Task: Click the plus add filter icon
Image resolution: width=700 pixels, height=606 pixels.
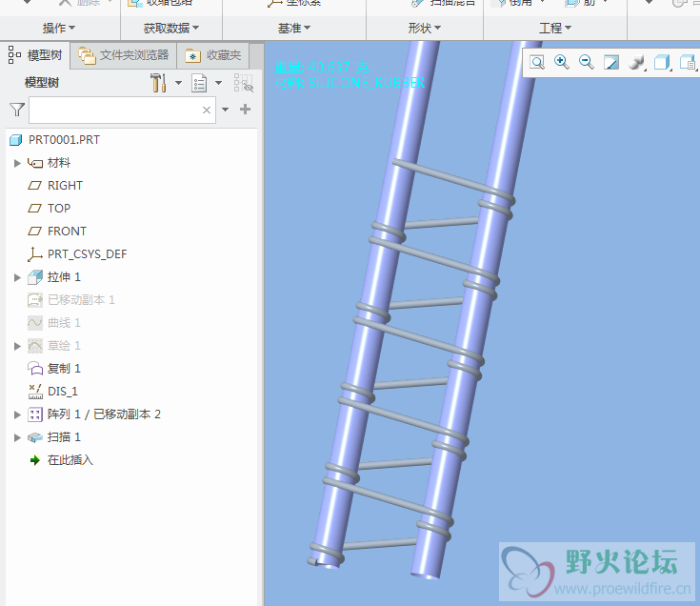Action: [x=245, y=110]
